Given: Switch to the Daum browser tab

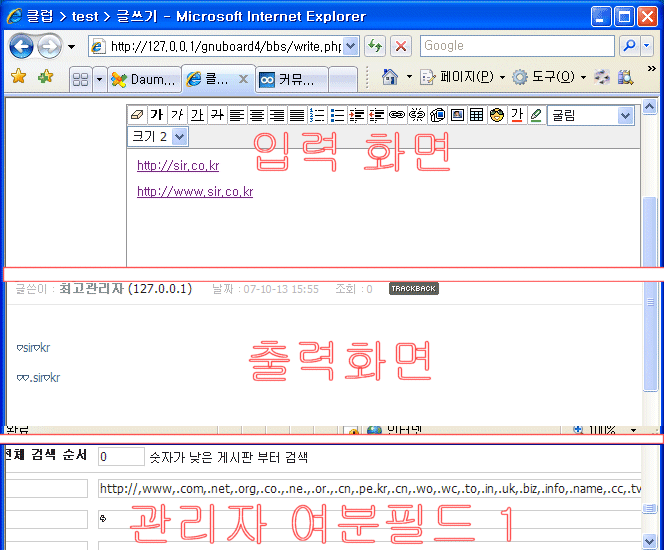Looking at the screenshot, I should [145, 78].
